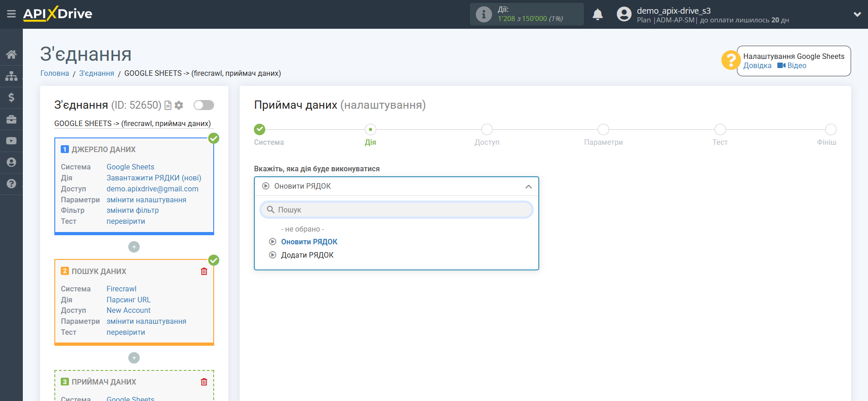Open the Відео help link
868x401 pixels.
792,66
